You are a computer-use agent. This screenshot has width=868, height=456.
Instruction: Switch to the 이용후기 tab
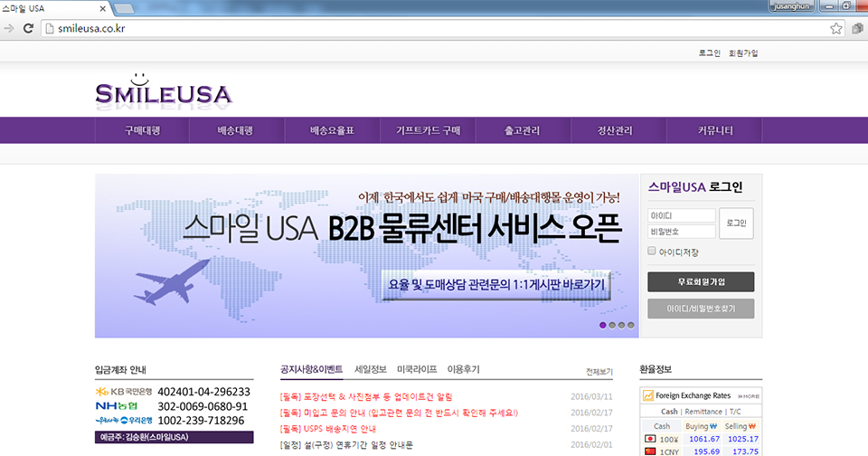point(463,369)
